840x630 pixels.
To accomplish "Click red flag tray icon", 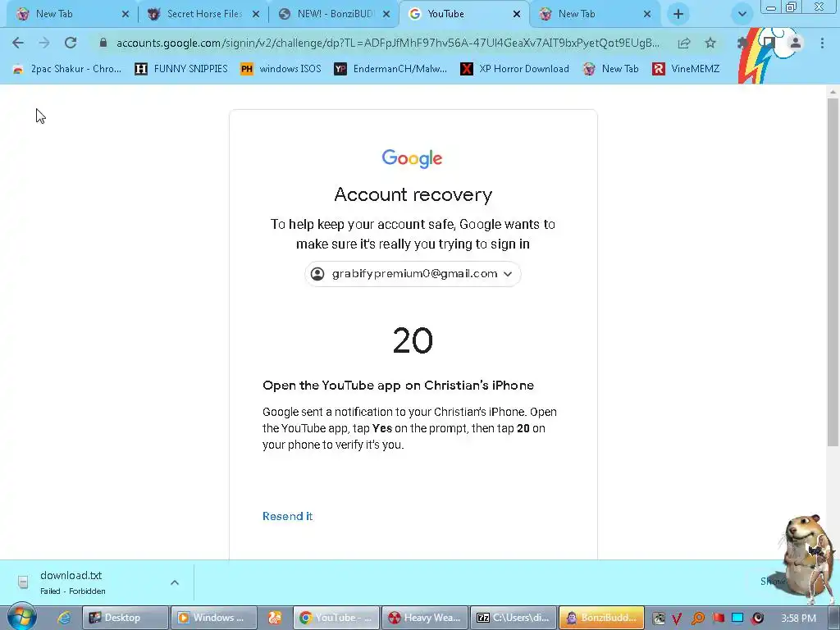I will 718,619.
